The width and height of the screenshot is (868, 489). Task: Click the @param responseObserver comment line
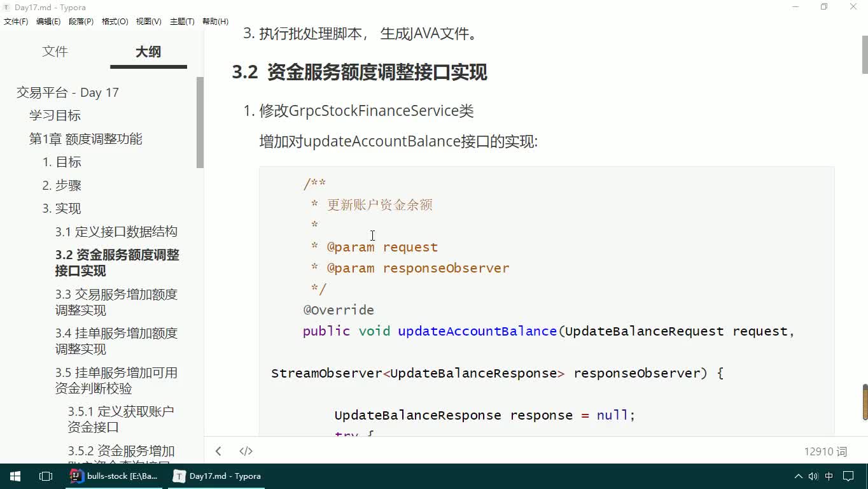tap(410, 268)
